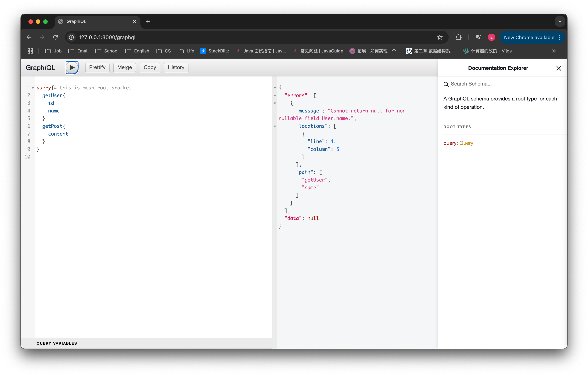The width and height of the screenshot is (588, 376).
Task: Click the Search Schema input field
Action: click(489, 83)
